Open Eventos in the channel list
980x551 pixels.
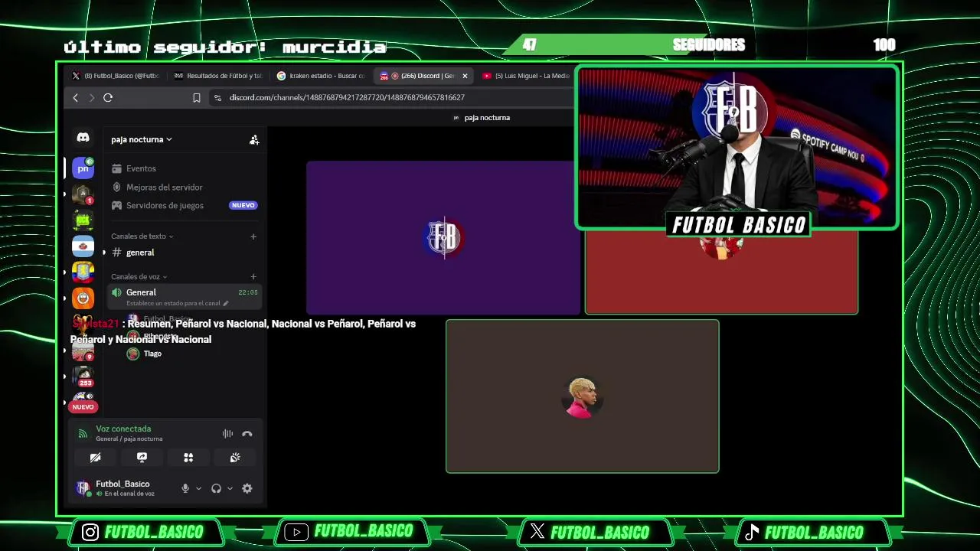coord(184,168)
